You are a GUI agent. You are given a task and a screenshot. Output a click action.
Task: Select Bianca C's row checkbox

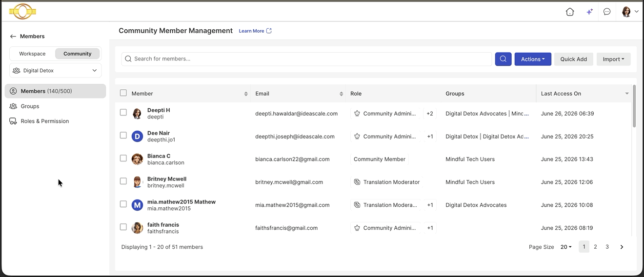point(123,158)
